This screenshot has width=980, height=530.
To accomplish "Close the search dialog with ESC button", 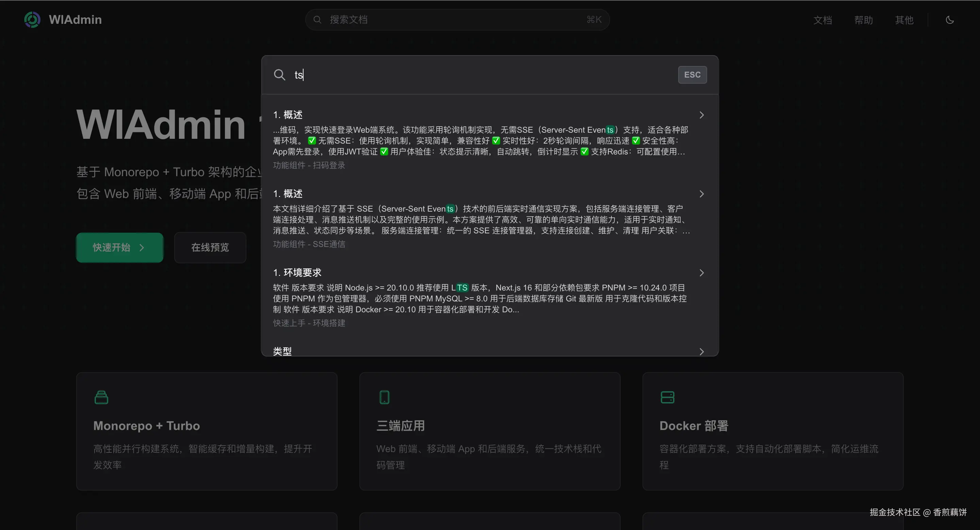I will click(692, 75).
